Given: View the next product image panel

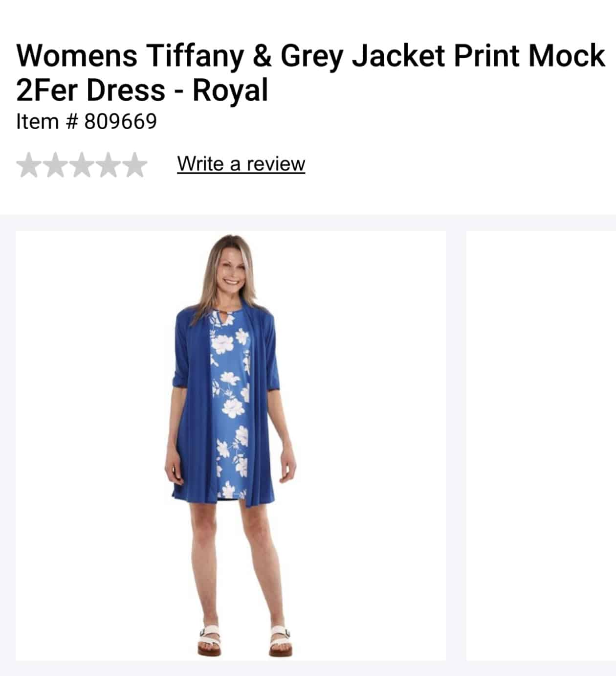Looking at the screenshot, I should pyautogui.click(x=541, y=446).
